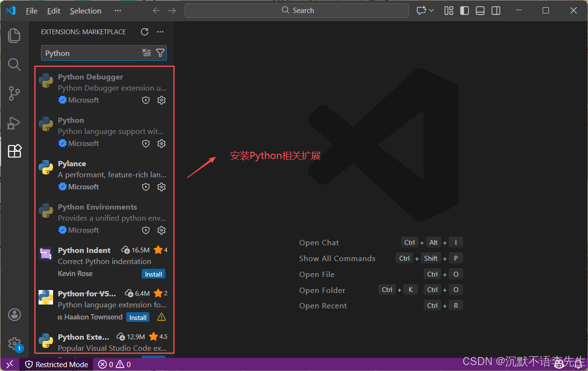Open Manage gear for Python Environments
The image size is (588, 371).
tap(161, 230)
